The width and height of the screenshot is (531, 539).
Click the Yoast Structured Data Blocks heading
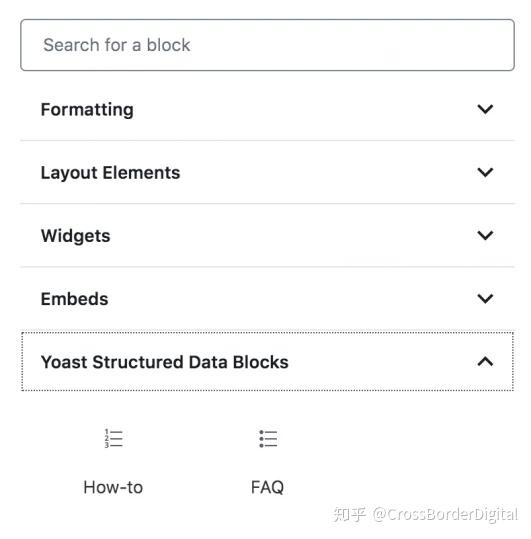click(x=165, y=362)
